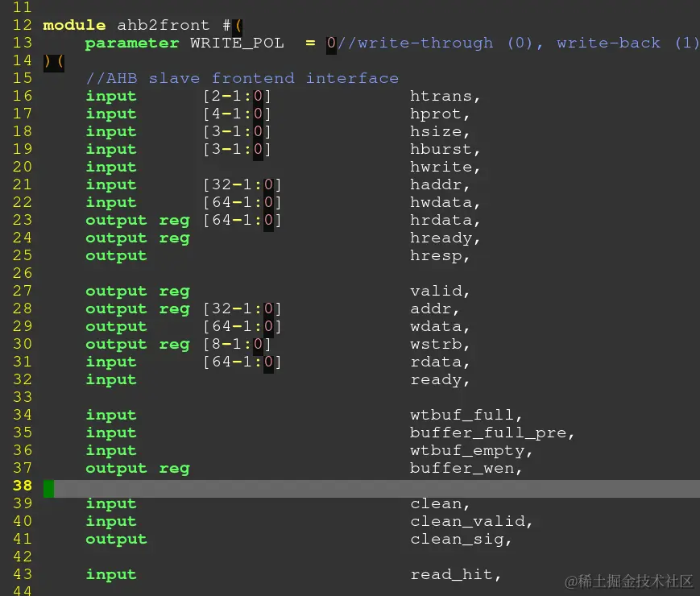700x596 pixels.
Task: Click the signal name 'hready,'
Action: [x=445, y=238]
